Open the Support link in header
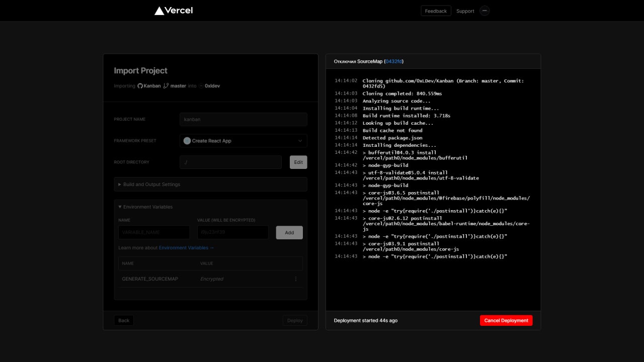Viewport: 644px width, 362px height. pos(465,11)
